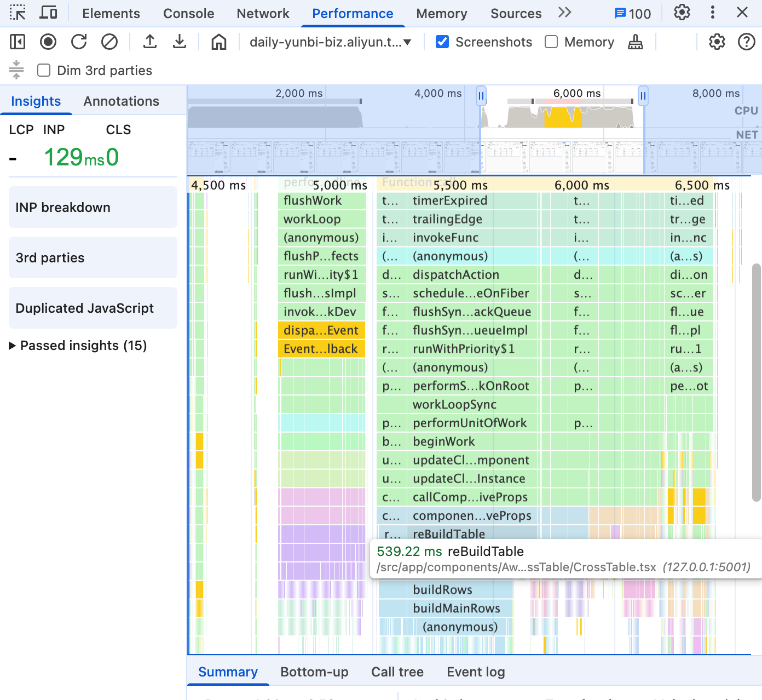Click the inspect element selector icon
Screen dimensions: 762x700
pyautogui.click(x=18, y=13)
